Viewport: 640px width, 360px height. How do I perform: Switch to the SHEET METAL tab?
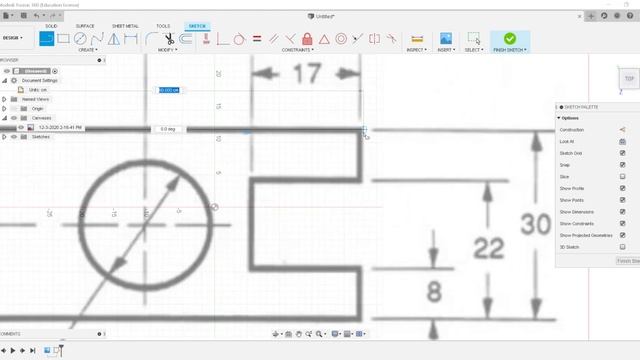coord(125,26)
